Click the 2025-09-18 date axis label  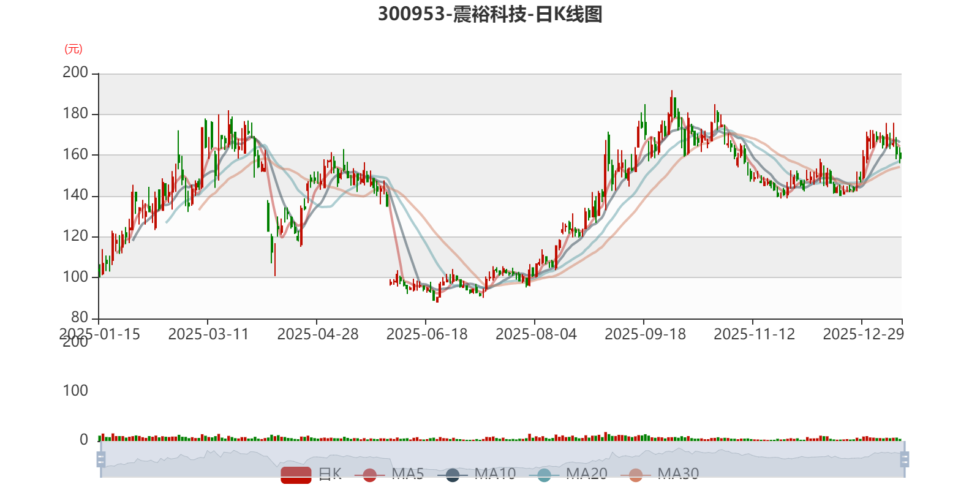(645, 334)
